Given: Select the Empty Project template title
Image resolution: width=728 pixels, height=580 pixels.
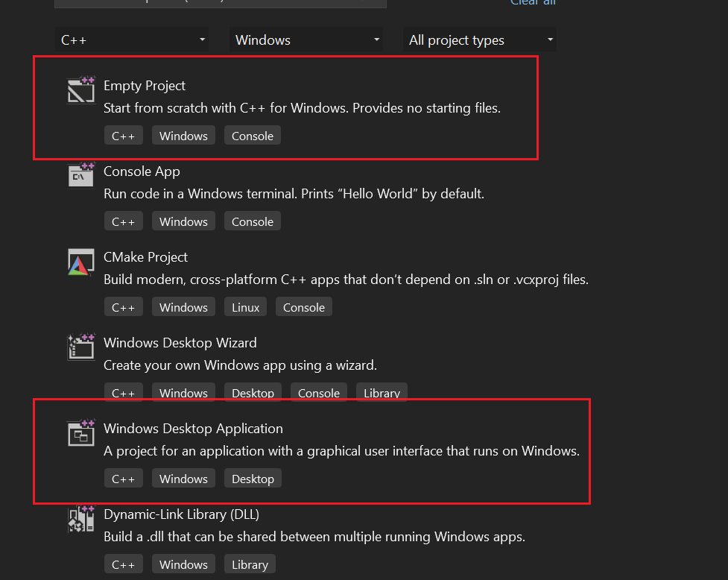Looking at the screenshot, I should (145, 86).
